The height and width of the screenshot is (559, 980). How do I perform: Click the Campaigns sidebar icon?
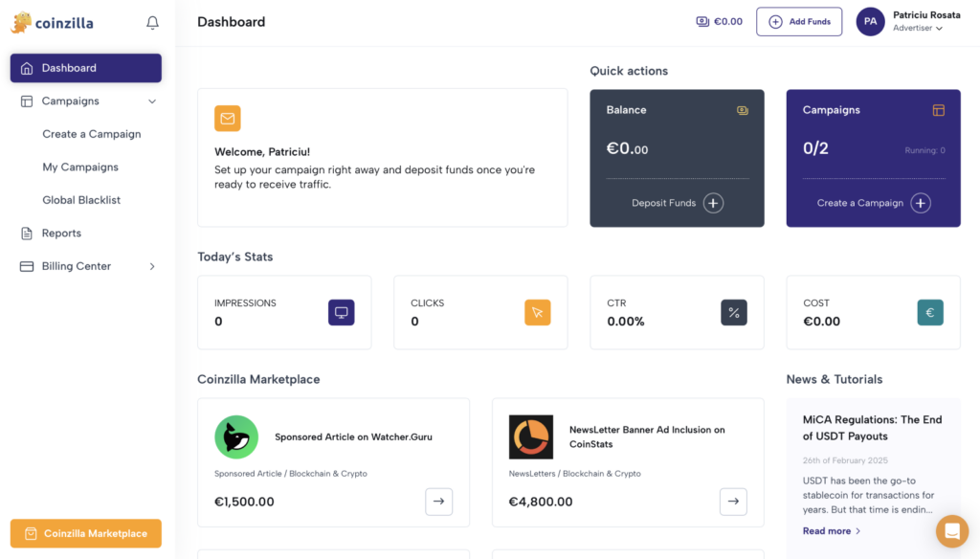(26, 101)
